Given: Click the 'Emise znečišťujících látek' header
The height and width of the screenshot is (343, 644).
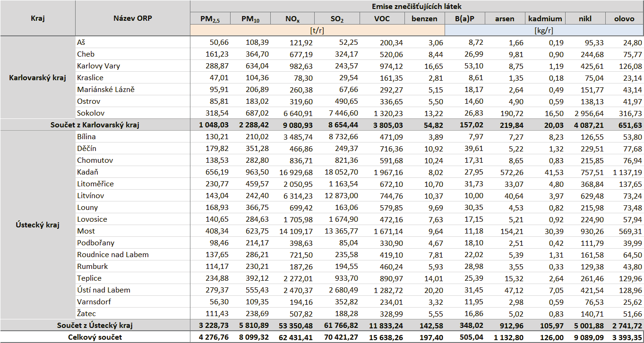Looking at the screenshot, I should click(x=417, y=7).
